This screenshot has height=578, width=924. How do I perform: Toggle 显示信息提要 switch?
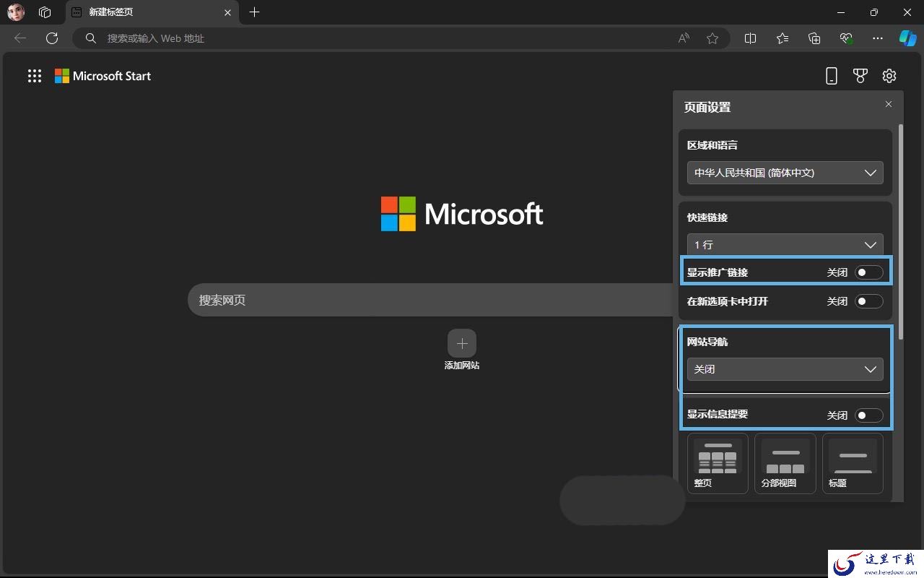(869, 415)
